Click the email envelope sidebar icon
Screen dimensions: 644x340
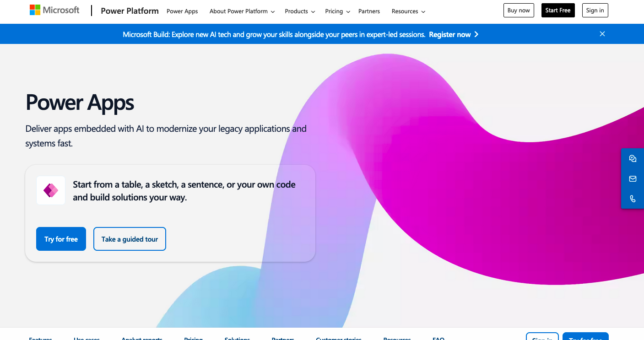point(633,179)
